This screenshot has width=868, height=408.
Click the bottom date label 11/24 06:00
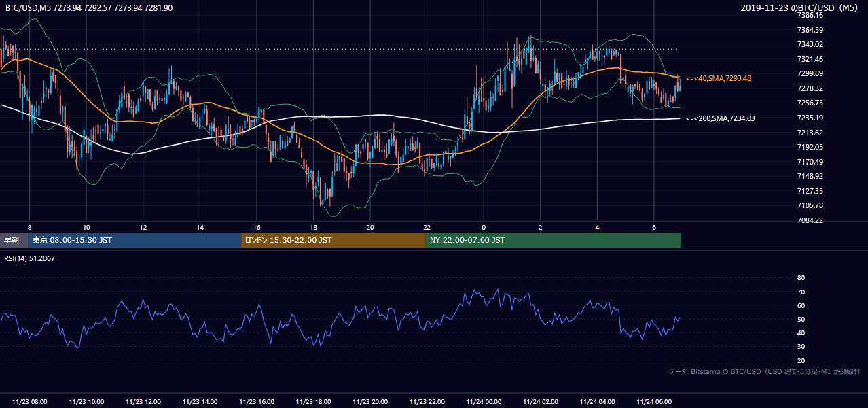[x=653, y=402]
